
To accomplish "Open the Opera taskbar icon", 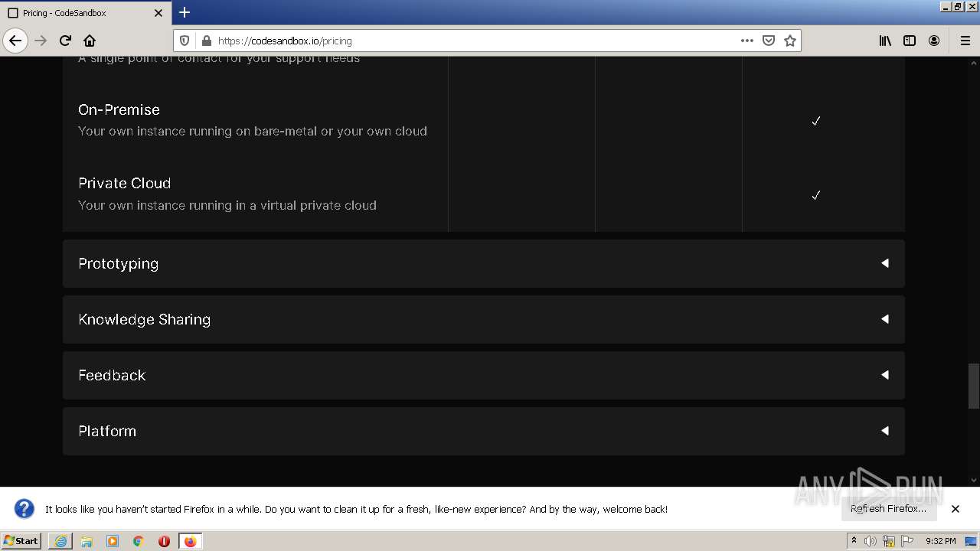I will [x=164, y=541].
